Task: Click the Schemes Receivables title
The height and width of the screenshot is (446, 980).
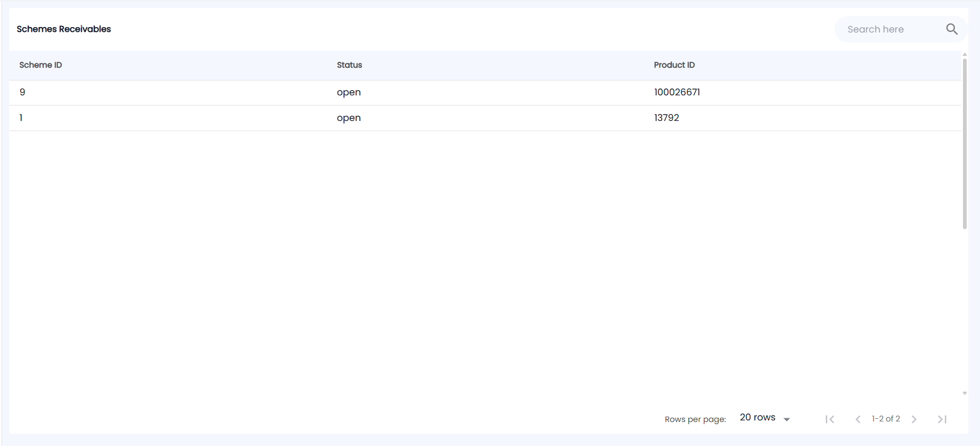Action: 64,29
